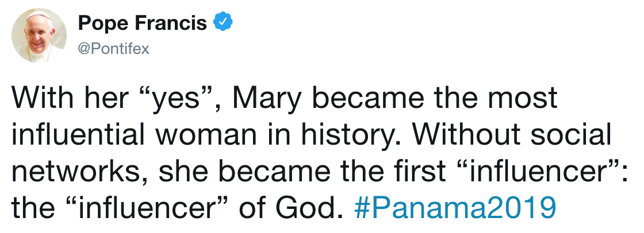The image size is (644, 233).
Task: Click the word "Mary" in the tweet
Action: pyautogui.click(x=270, y=99)
